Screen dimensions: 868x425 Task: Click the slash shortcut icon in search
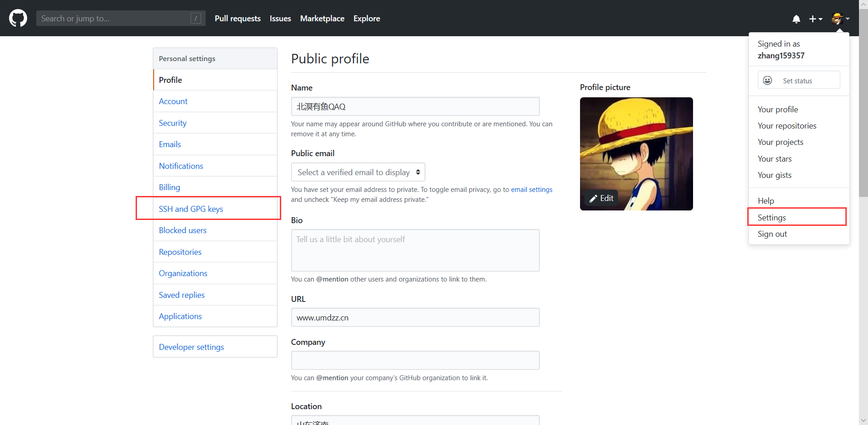(x=196, y=18)
